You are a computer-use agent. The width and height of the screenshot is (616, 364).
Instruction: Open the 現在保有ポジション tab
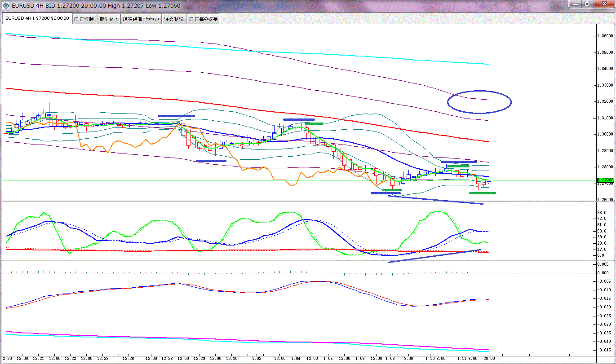click(141, 19)
